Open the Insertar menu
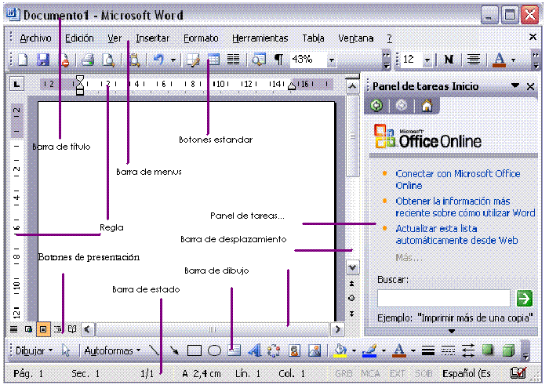The width and height of the screenshot is (549, 392). [x=152, y=38]
